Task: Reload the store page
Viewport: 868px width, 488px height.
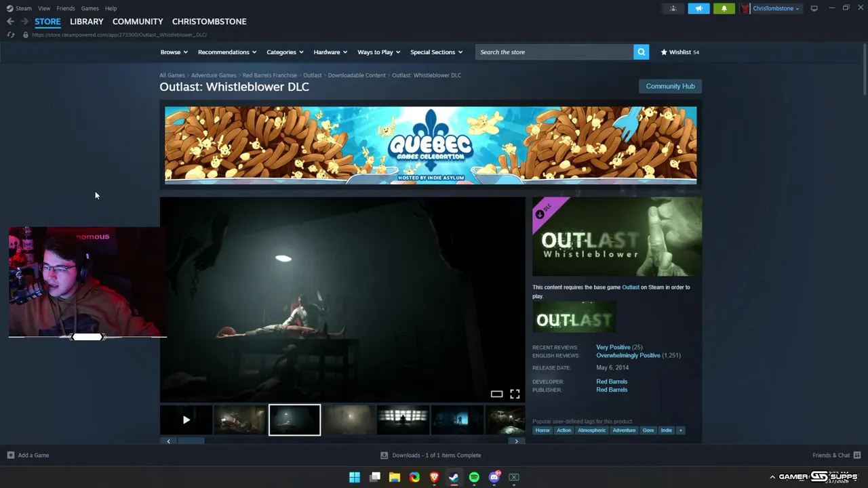Action: [10, 35]
